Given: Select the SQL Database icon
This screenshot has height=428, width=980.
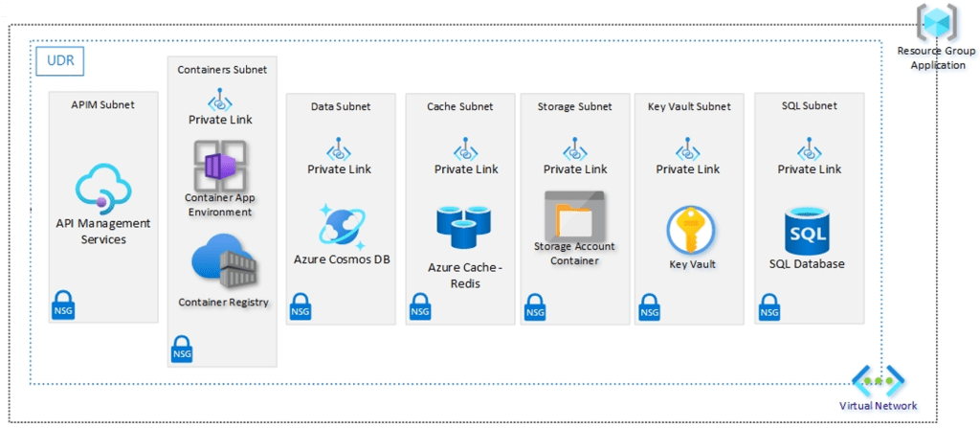Looking at the screenshot, I should 807,231.
